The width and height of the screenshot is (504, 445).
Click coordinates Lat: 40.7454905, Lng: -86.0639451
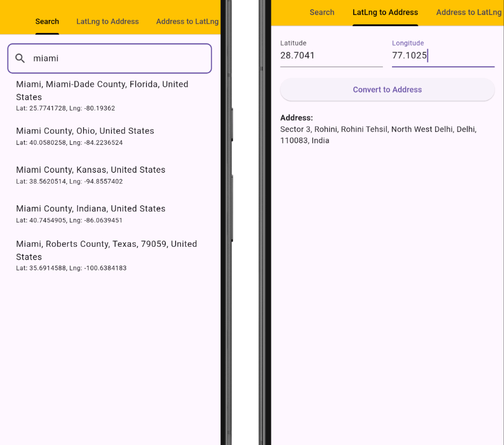[x=69, y=220]
